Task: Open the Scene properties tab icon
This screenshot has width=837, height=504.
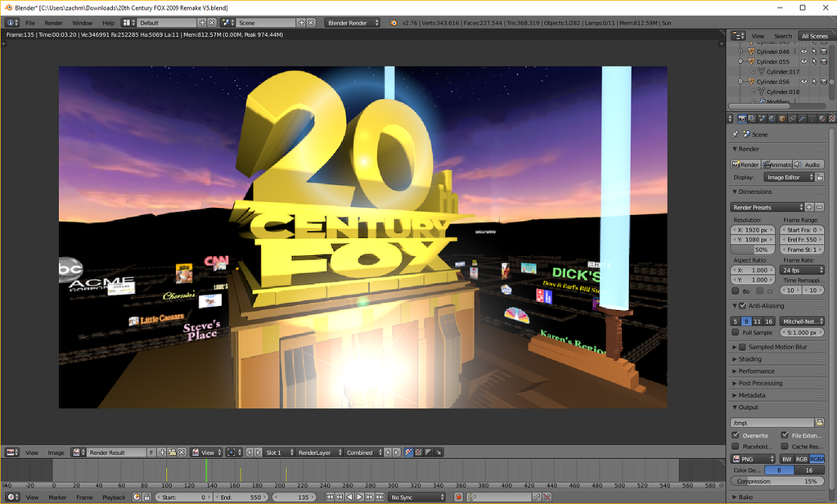Action: coord(762,119)
